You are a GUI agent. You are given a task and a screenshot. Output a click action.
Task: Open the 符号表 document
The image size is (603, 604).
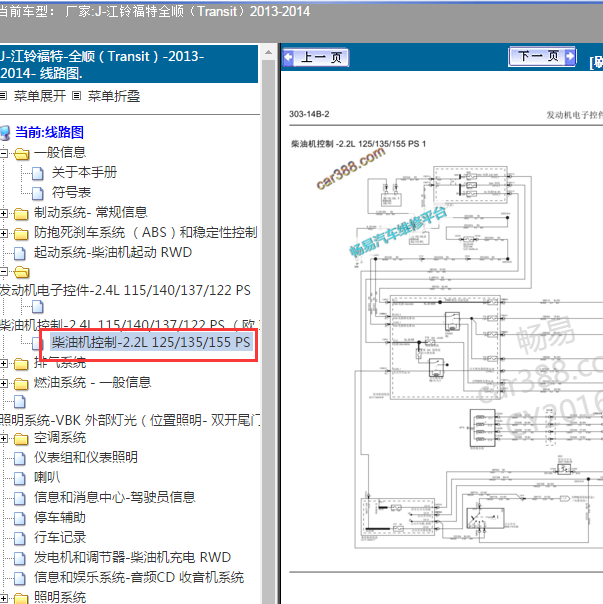71,192
